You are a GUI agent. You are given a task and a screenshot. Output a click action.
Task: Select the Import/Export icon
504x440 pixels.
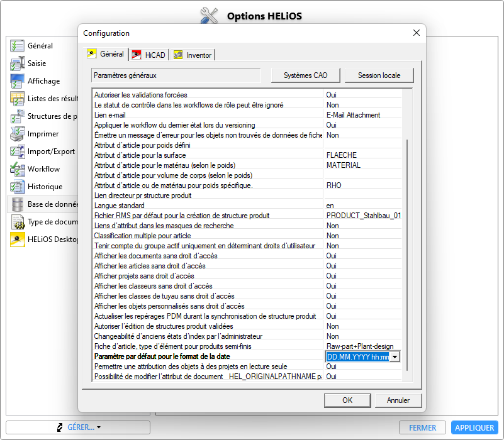17,151
